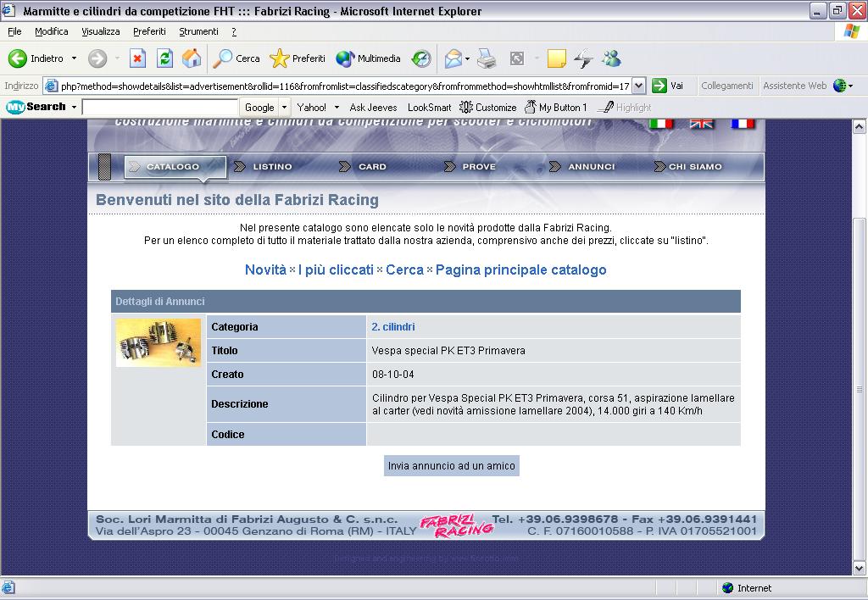
Task: Click the small page icon on the status bar
Action: click(x=8, y=588)
